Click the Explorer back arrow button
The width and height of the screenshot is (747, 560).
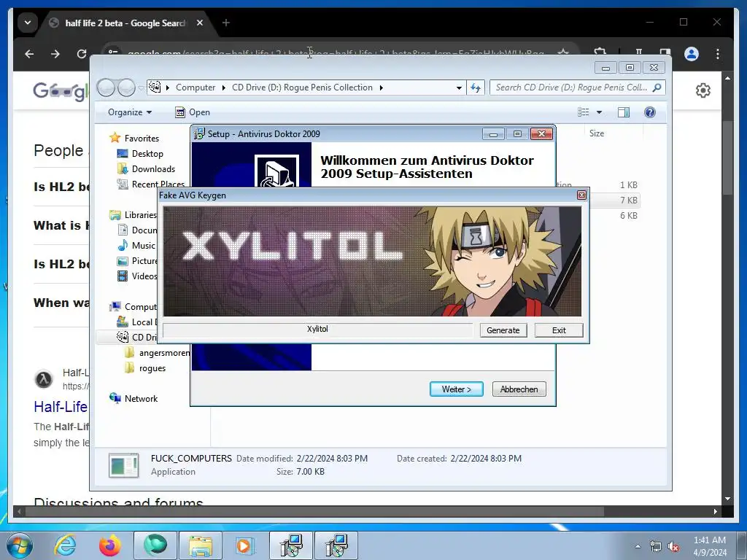pyautogui.click(x=106, y=87)
